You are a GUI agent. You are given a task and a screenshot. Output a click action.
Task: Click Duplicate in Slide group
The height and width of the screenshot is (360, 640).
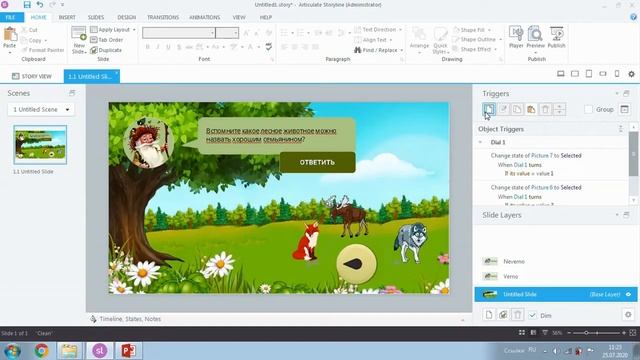[x=106, y=50]
